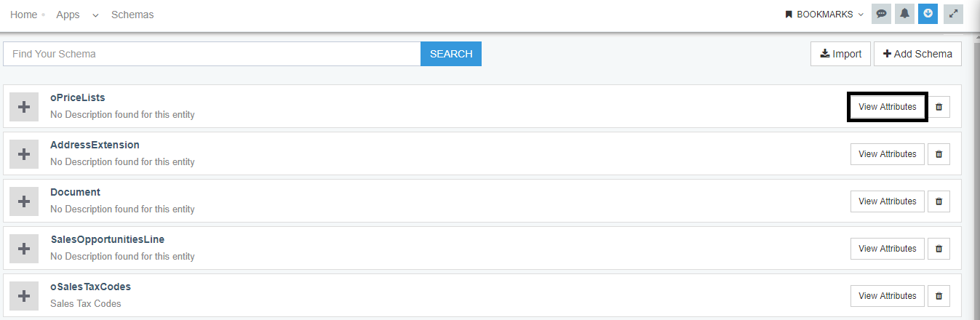Expand the oSalesTaxCodes entity row
The width and height of the screenshot is (980, 320).
point(24,296)
